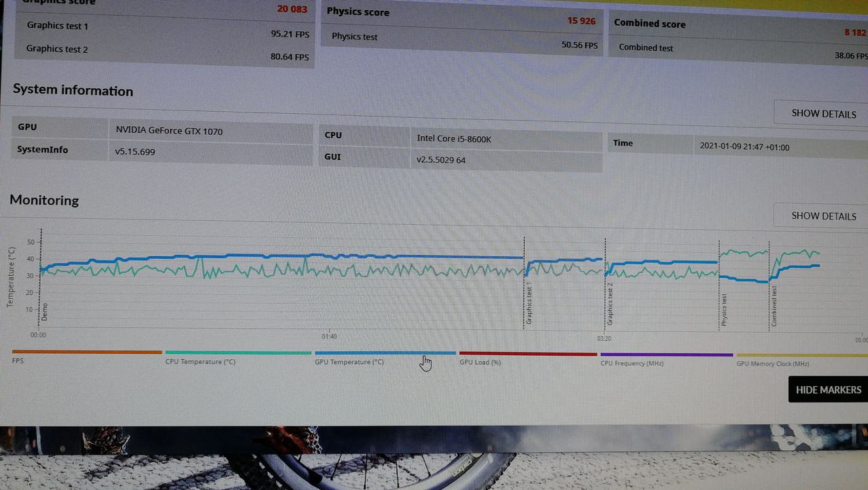The width and height of the screenshot is (868, 490).
Task: Click the FPS legend label
Action: [x=18, y=361]
